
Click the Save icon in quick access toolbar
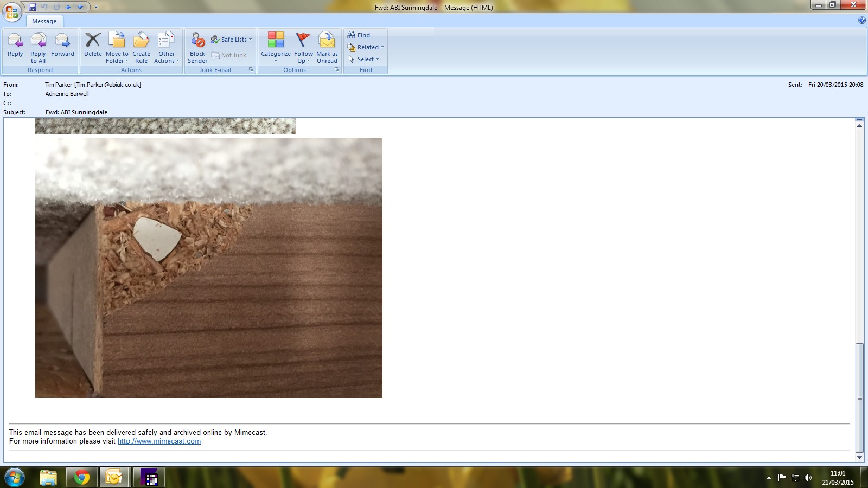[x=33, y=7]
